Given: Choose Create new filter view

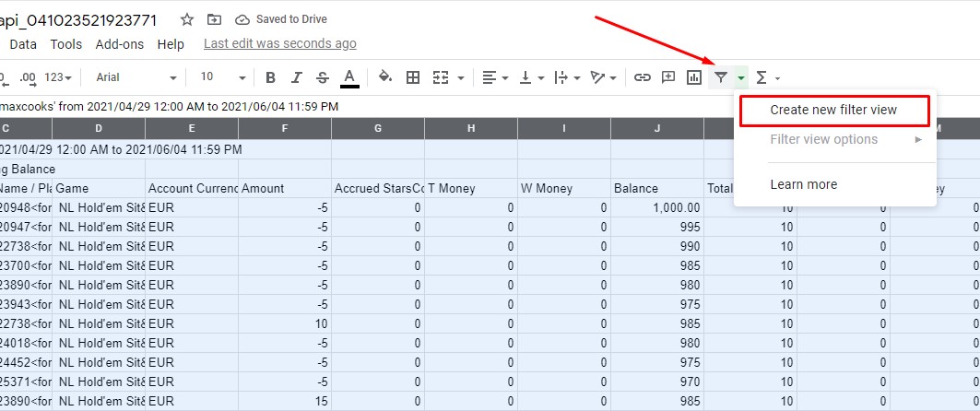Looking at the screenshot, I should click(x=834, y=110).
